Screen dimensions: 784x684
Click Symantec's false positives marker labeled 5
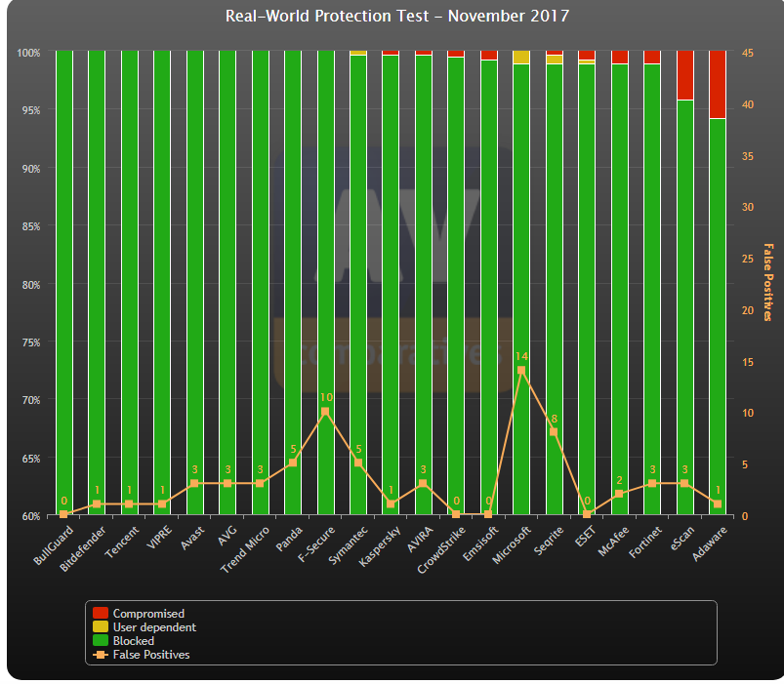tap(358, 463)
